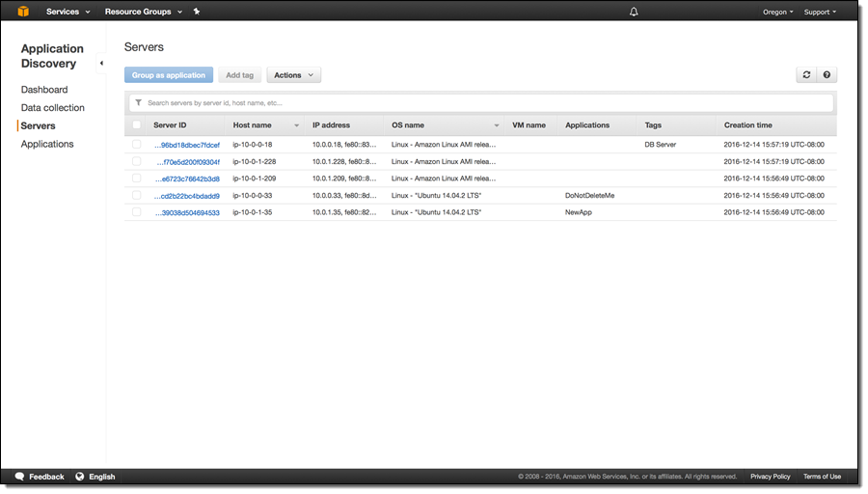
Task: Collapse the Application Discovery sidebar arrow
Action: click(101, 64)
